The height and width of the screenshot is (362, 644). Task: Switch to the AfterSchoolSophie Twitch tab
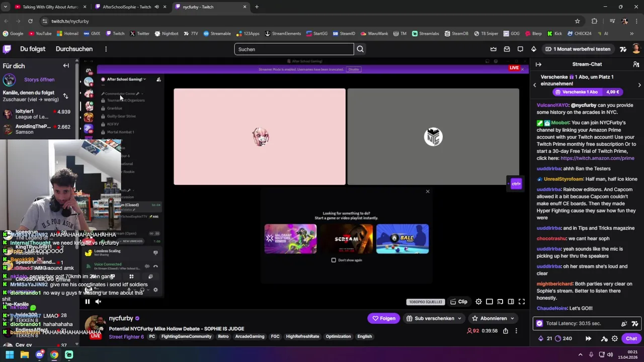[131, 7]
